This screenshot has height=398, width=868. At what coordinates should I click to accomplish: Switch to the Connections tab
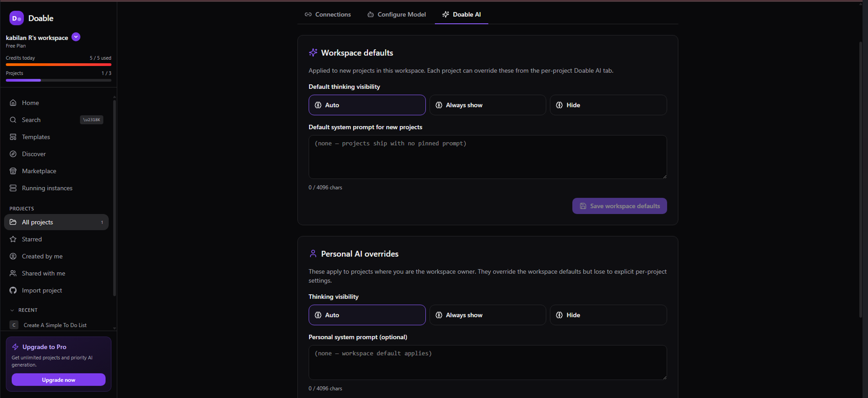tap(328, 15)
